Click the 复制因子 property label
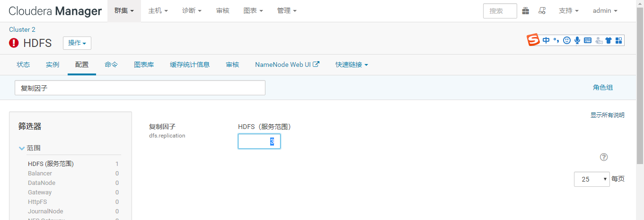The height and width of the screenshot is (220, 644). tap(162, 127)
